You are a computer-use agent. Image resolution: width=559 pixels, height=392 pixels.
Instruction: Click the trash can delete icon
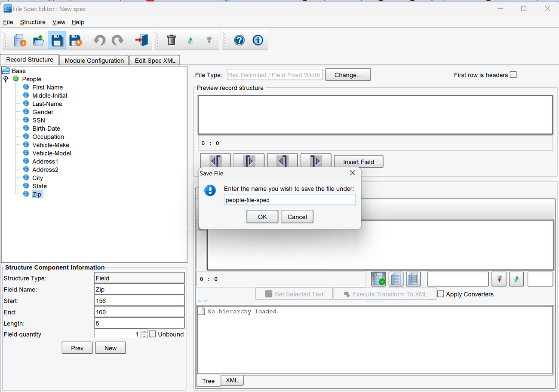coord(172,40)
